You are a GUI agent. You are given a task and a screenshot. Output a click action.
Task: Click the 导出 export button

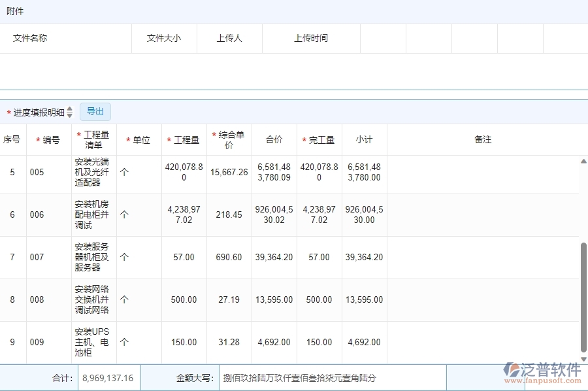(95, 111)
